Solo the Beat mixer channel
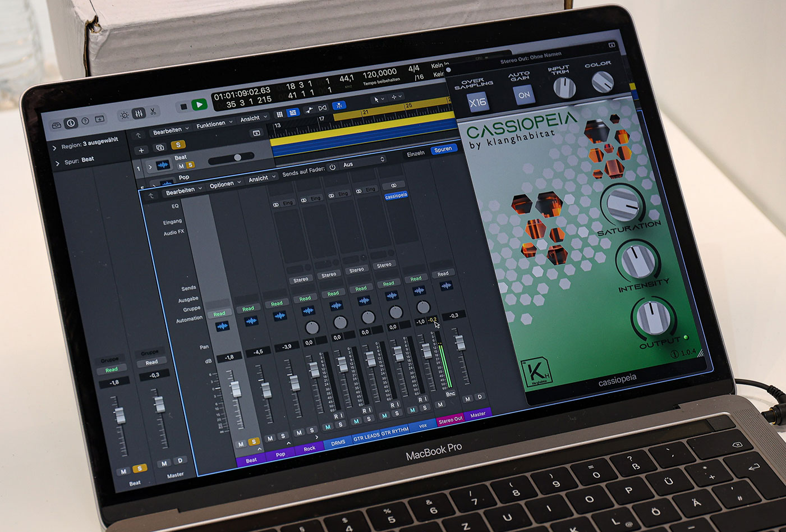The height and width of the screenshot is (532, 786). point(254,442)
